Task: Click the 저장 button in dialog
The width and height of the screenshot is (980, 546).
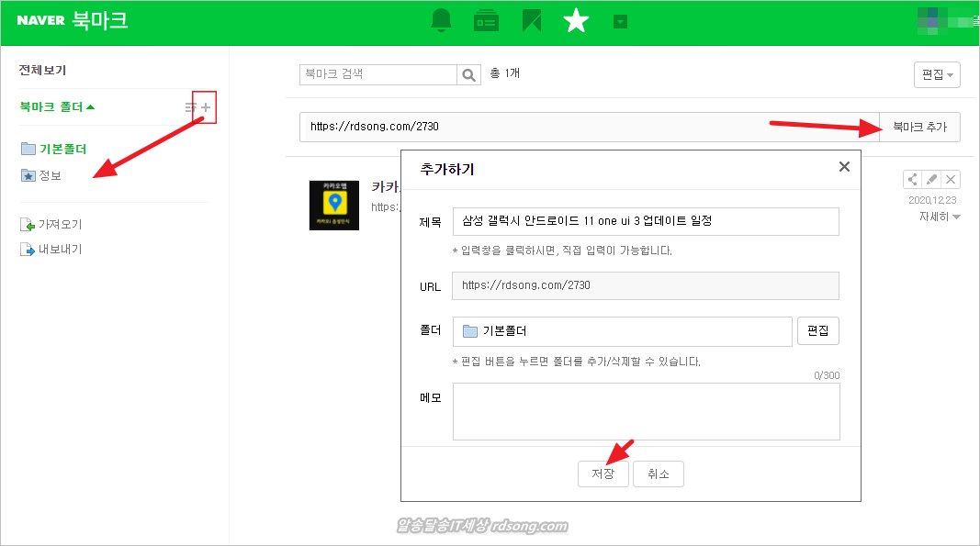Action: tap(603, 474)
